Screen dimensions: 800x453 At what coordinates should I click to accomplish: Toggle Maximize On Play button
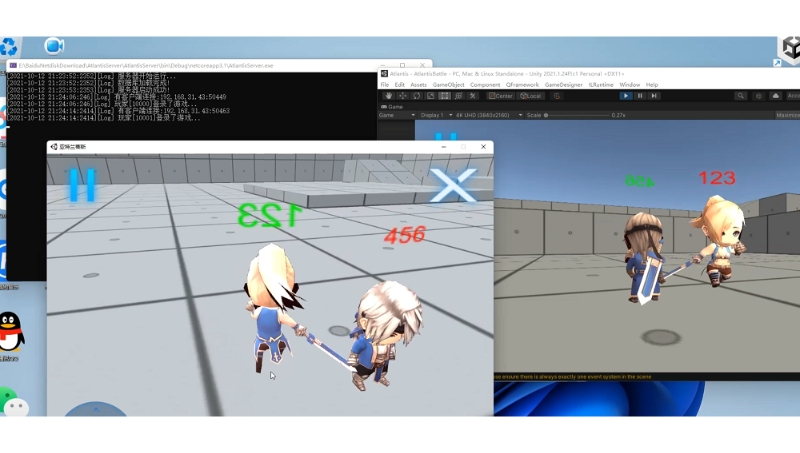pos(788,115)
